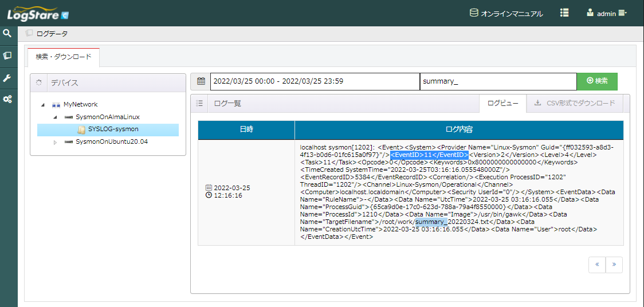This screenshot has height=307, width=644.
Task: Click the デバイス panel title
Action: (65, 83)
